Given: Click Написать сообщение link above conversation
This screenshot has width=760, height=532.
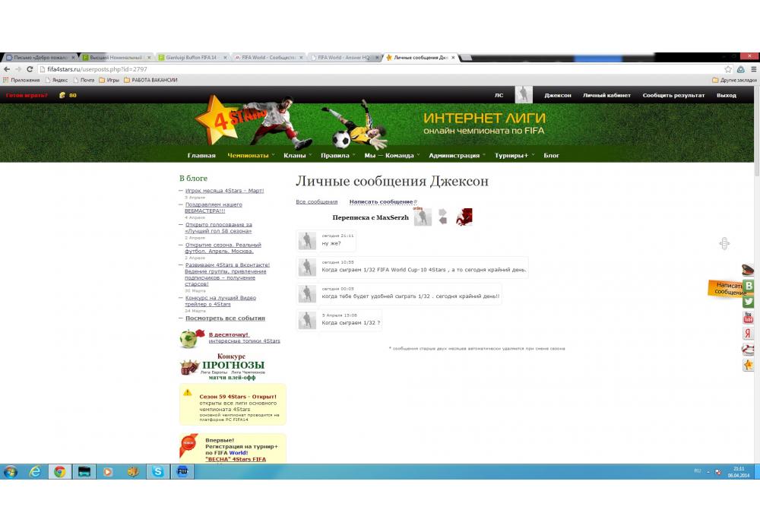Looking at the screenshot, I should pyautogui.click(x=382, y=201).
